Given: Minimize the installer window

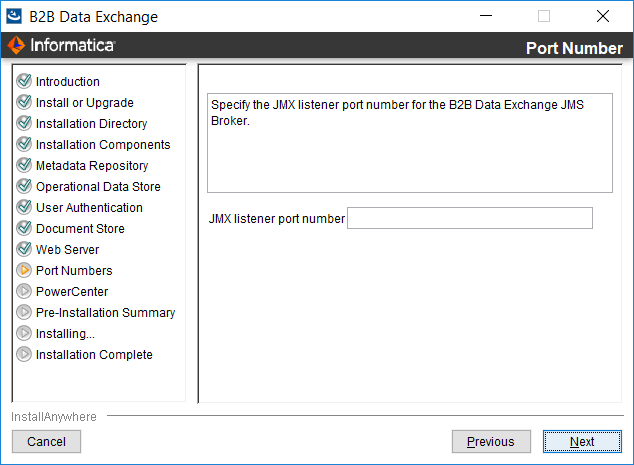Looking at the screenshot, I should pos(486,16).
